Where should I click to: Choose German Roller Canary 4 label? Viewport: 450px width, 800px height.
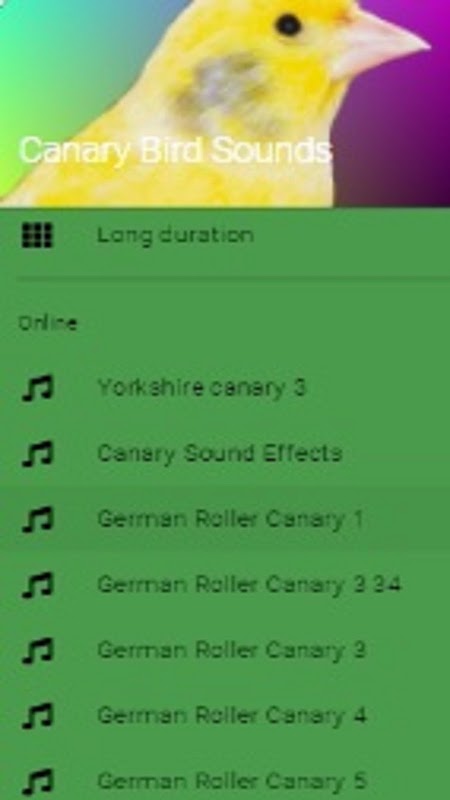[x=232, y=715]
